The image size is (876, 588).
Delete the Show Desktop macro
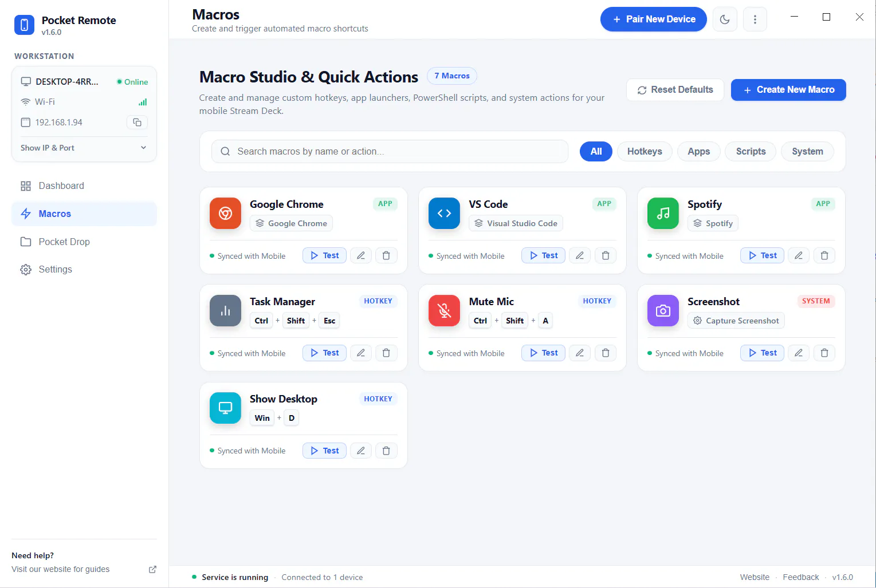click(x=386, y=451)
